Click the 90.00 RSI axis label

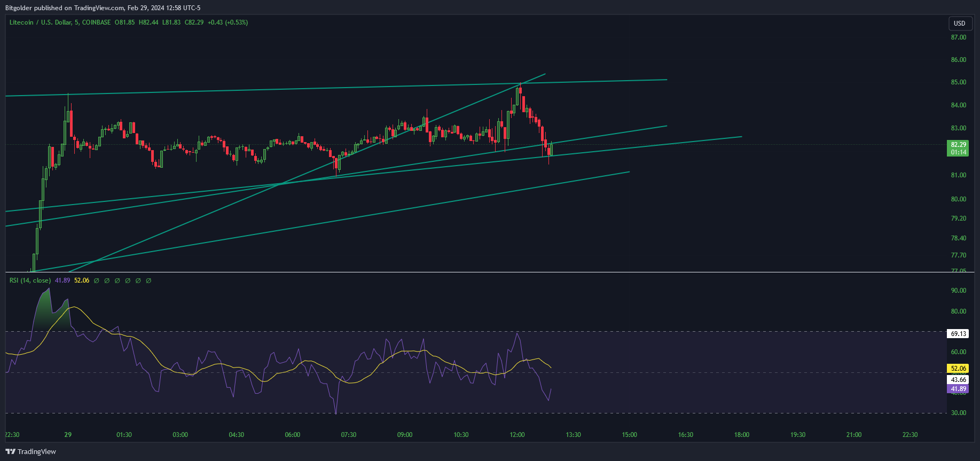click(x=958, y=291)
